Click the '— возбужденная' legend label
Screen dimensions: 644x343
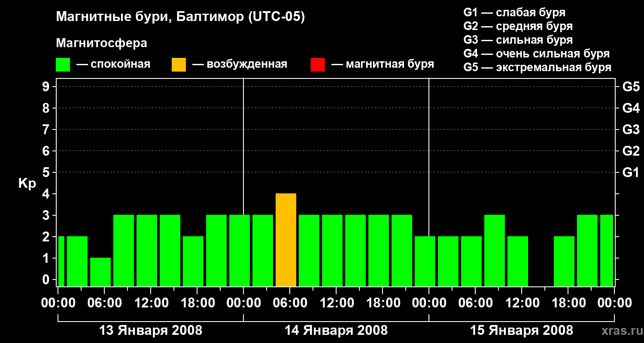point(240,65)
